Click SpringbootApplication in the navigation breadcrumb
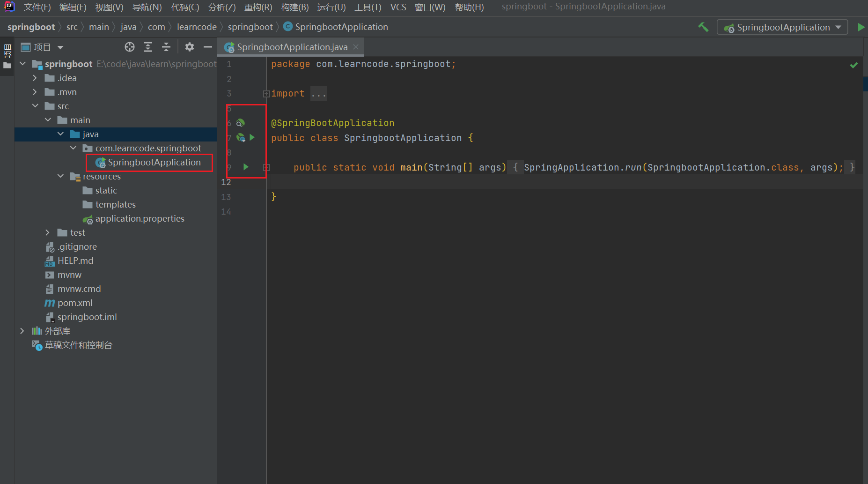 coord(336,27)
